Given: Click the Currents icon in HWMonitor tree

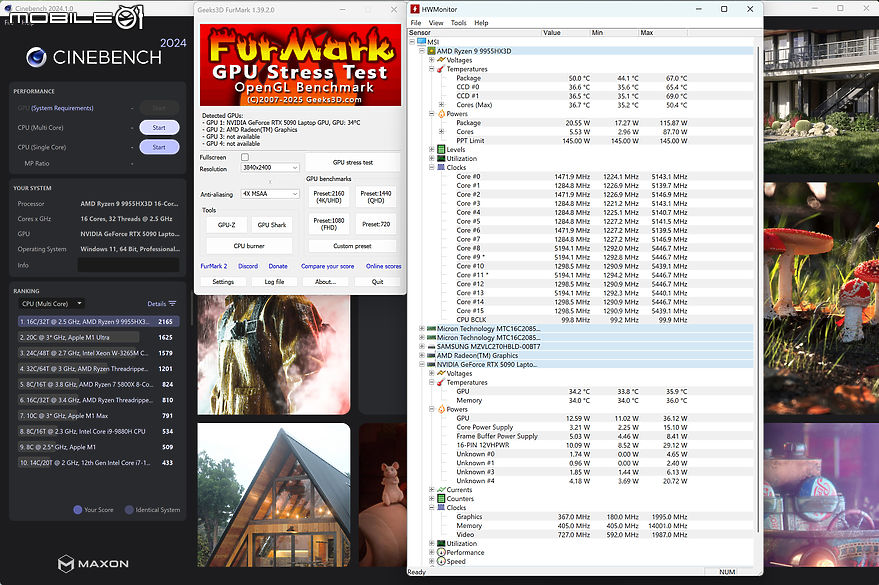Looking at the screenshot, I should pos(441,490).
